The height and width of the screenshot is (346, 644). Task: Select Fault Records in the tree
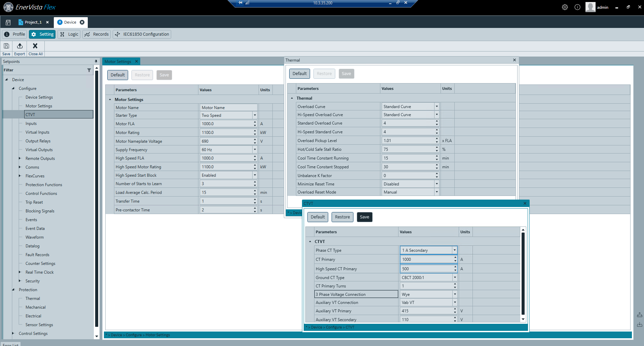coord(37,254)
